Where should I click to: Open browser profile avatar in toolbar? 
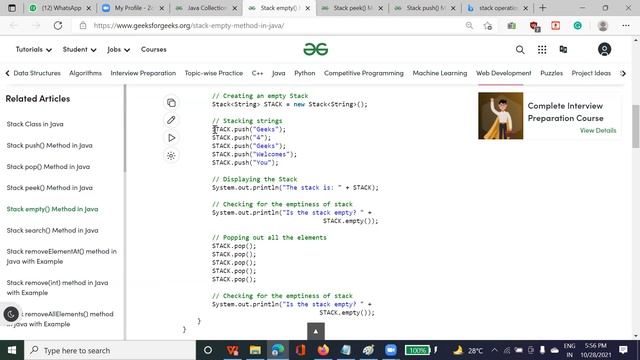pos(603,26)
